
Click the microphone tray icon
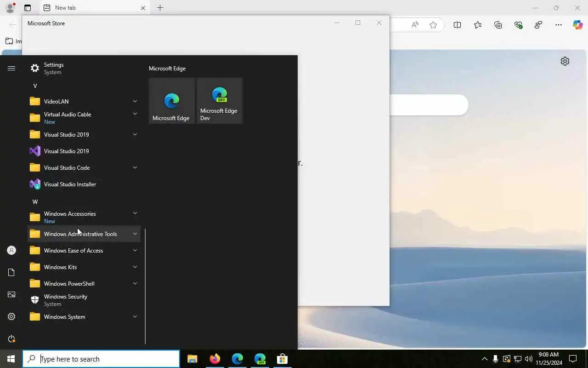[495, 359]
